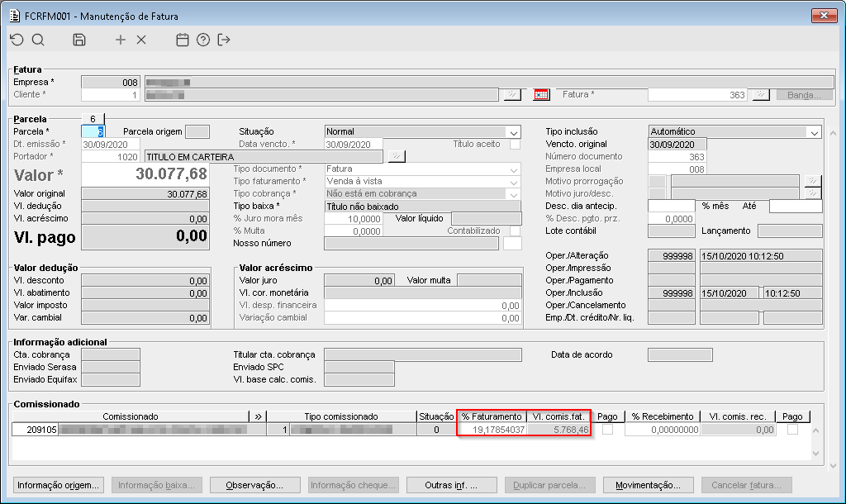This screenshot has height=504, width=846.
Task: Open the Tipo documento dropdown
Action: click(513, 169)
